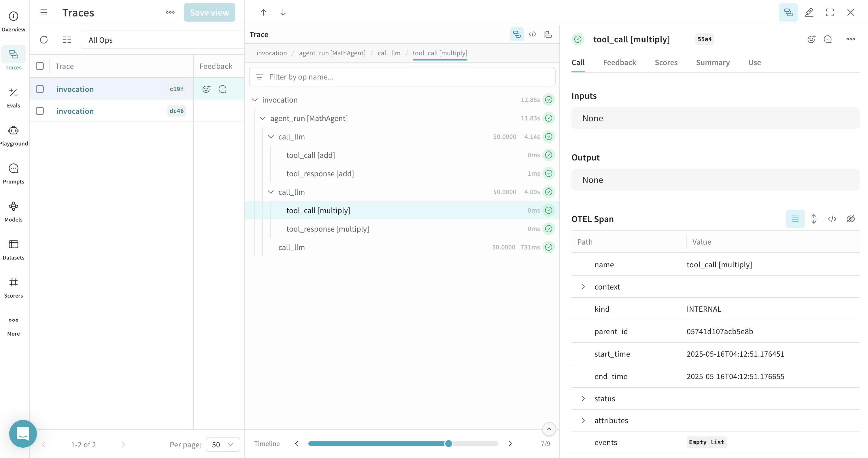Viewport: 868px width, 458px height.
Task: Select the Call tab
Action: coord(578,63)
